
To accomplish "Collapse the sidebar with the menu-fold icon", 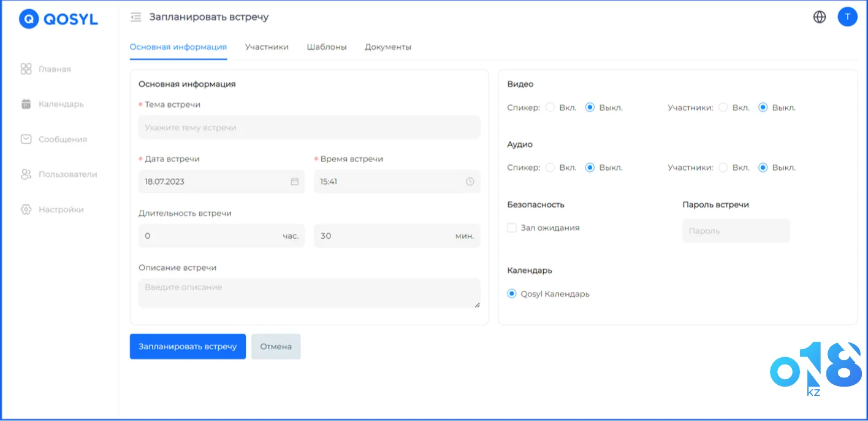I will tap(135, 17).
